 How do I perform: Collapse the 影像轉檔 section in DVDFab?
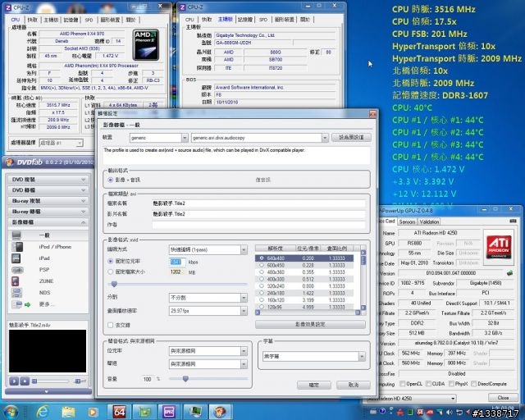tap(48, 222)
